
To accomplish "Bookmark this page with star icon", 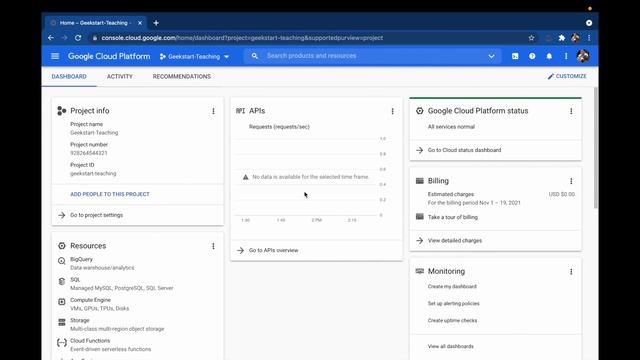I will point(531,38).
